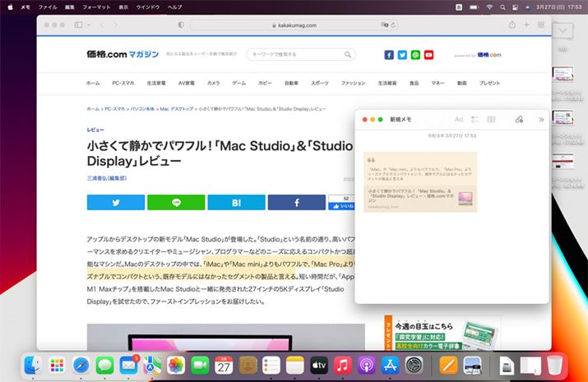This screenshot has width=588, height=382.
Task: Click Safari privacy shield icon
Action: click(x=181, y=25)
